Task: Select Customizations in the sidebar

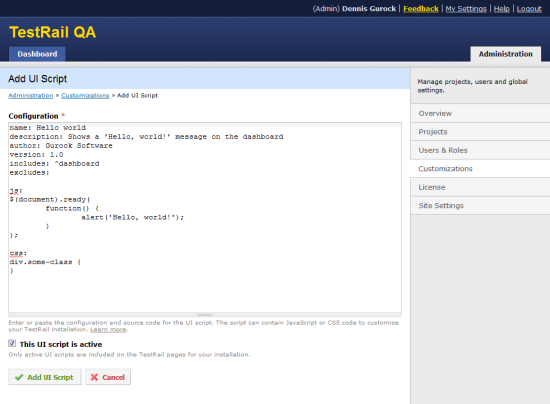Action: [480, 169]
